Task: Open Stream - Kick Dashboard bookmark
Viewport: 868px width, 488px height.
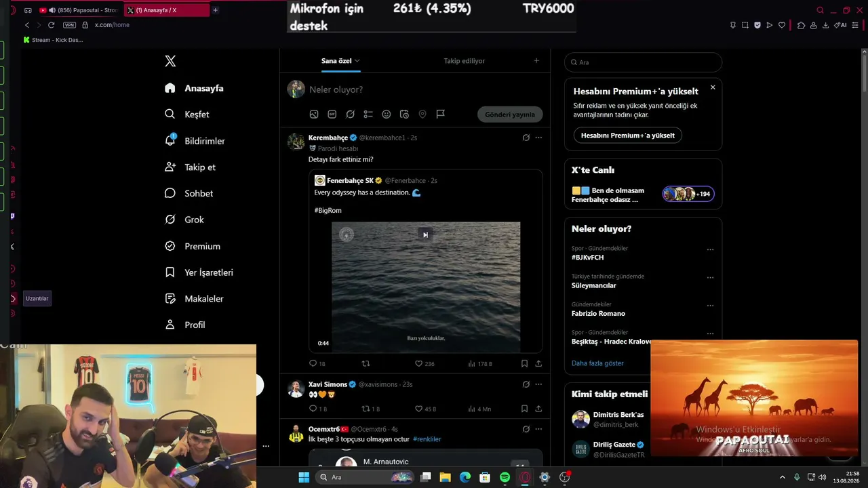Action: pos(53,40)
